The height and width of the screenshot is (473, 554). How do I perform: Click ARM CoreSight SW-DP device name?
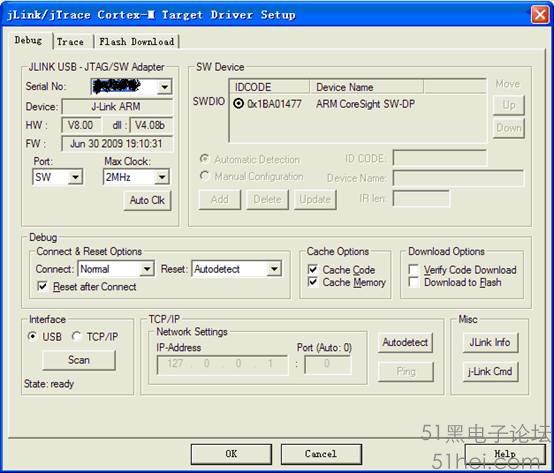click(x=365, y=104)
